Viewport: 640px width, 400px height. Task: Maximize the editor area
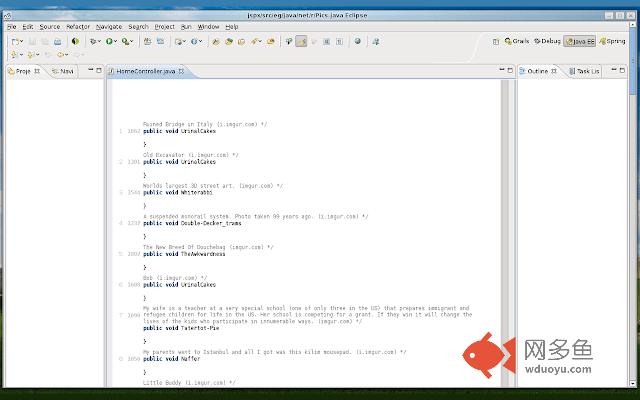pyautogui.click(x=510, y=70)
